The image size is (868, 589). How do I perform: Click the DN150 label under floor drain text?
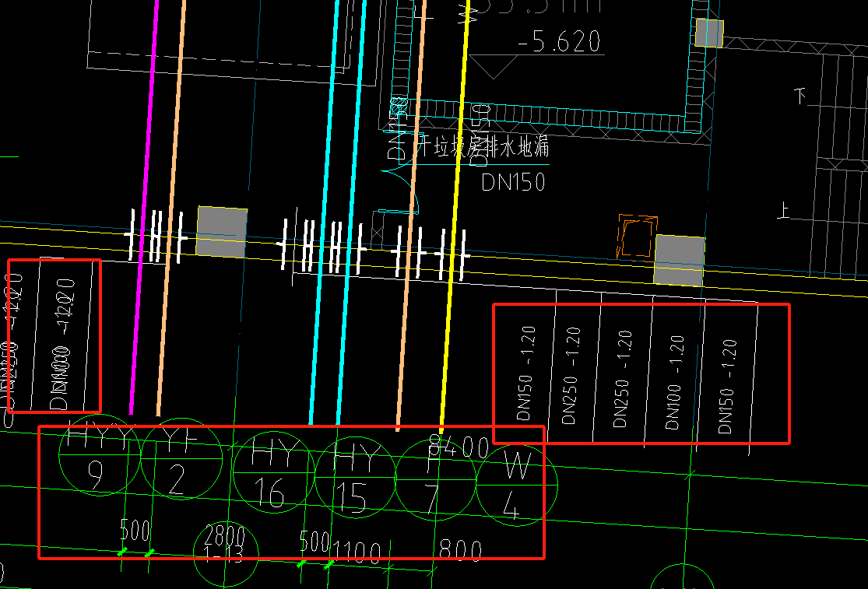click(x=513, y=182)
